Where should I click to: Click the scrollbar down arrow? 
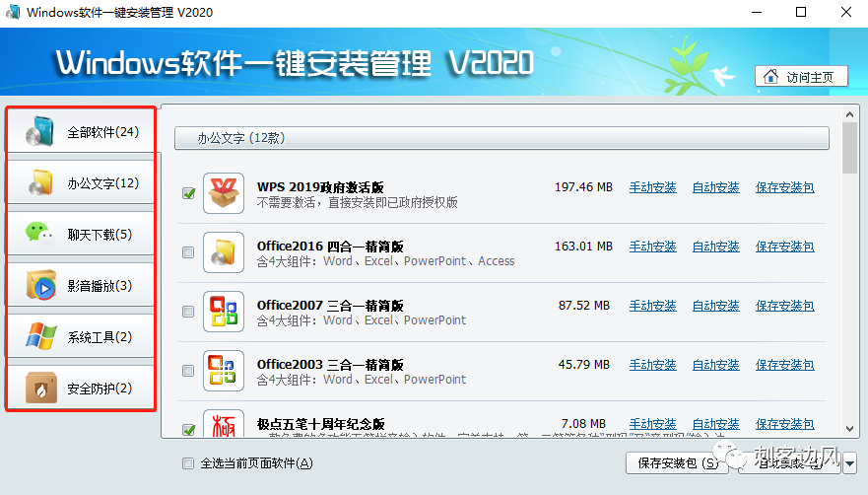pyautogui.click(x=849, y=429)
